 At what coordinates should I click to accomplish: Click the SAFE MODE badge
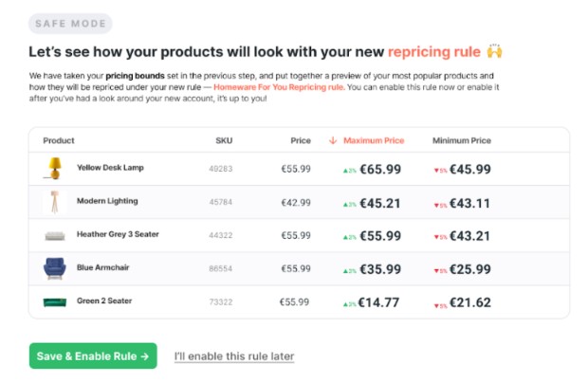tap(70, 24)
